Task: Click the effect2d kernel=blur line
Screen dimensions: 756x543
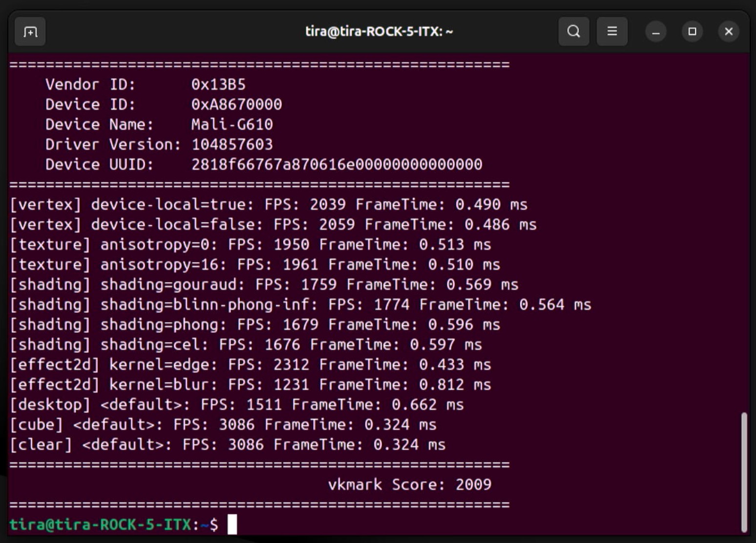Action: pos(251,385)
